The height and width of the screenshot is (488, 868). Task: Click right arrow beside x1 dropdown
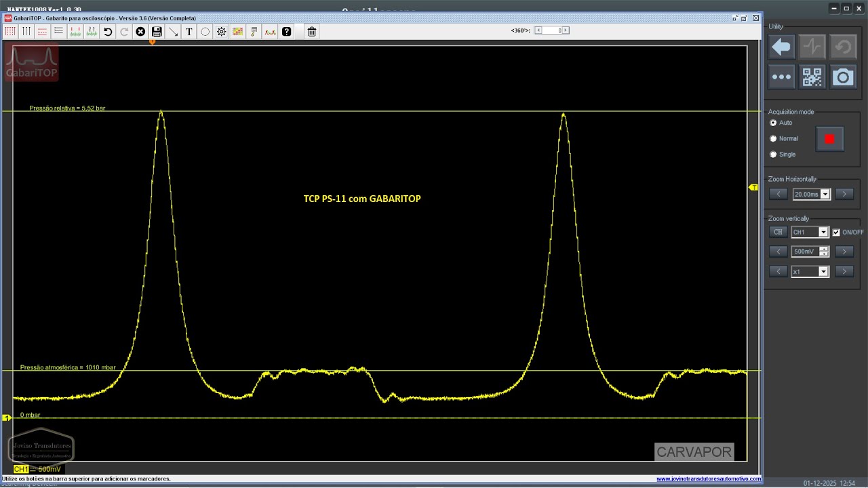coord(844,271)
